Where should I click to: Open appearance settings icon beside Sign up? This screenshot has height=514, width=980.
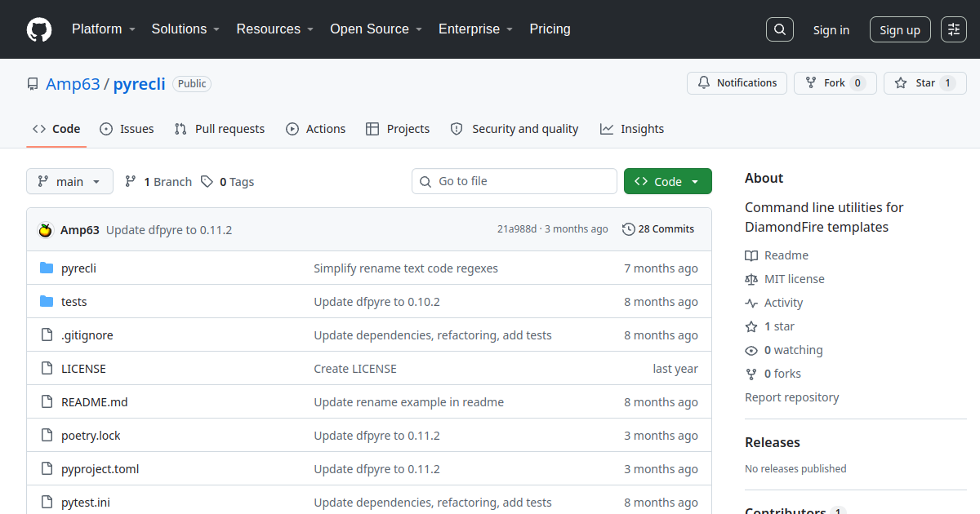tap(954, 29)
